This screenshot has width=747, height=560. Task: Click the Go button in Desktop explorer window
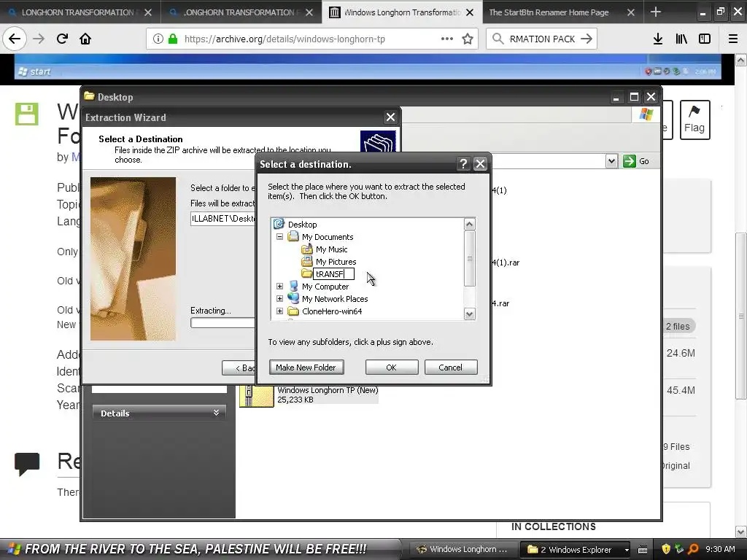(636, 161)
